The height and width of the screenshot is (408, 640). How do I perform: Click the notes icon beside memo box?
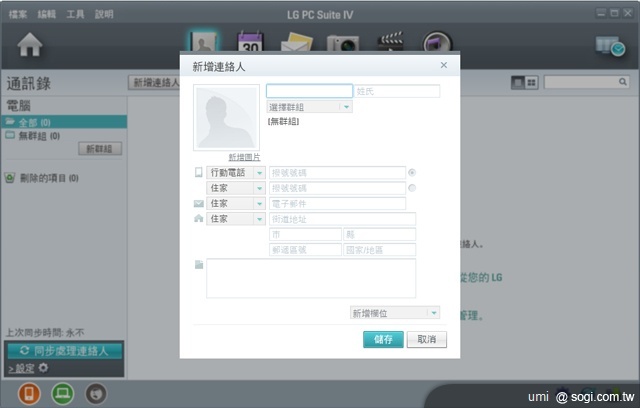click(199, 265)
